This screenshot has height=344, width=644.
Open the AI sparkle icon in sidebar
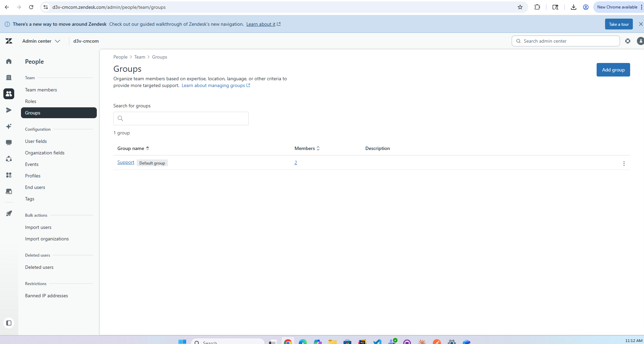pos(9,126)
